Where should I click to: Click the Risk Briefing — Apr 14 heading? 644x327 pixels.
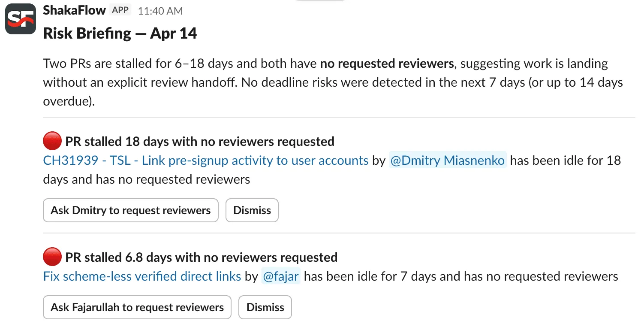coord(119,33)
